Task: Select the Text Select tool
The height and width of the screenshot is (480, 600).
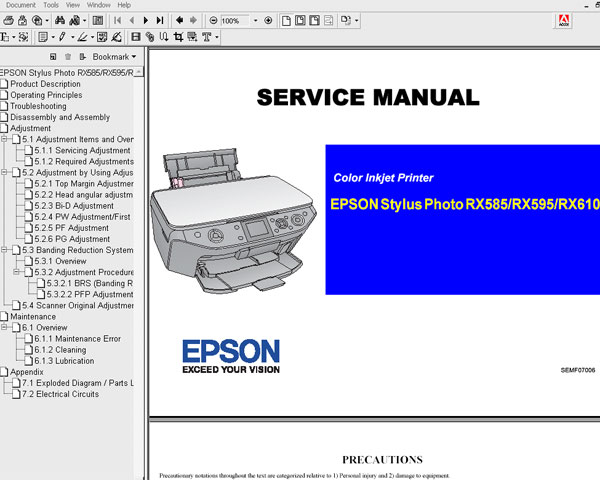Action: [5, 37]
